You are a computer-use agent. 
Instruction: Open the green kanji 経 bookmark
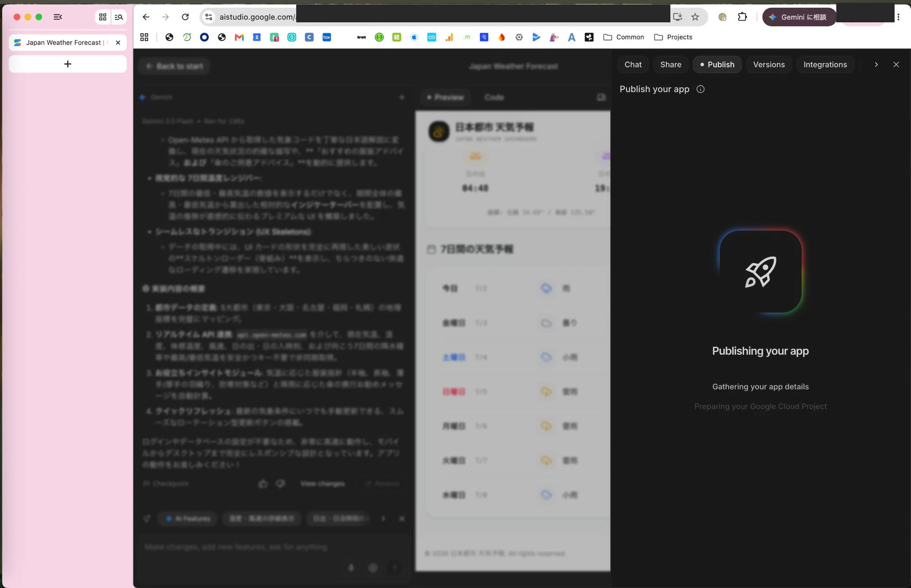(396, 37)
